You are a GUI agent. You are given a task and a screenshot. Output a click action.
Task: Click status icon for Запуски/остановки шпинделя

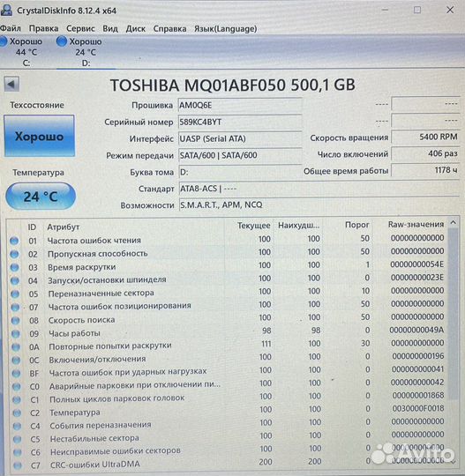(15, 280)
